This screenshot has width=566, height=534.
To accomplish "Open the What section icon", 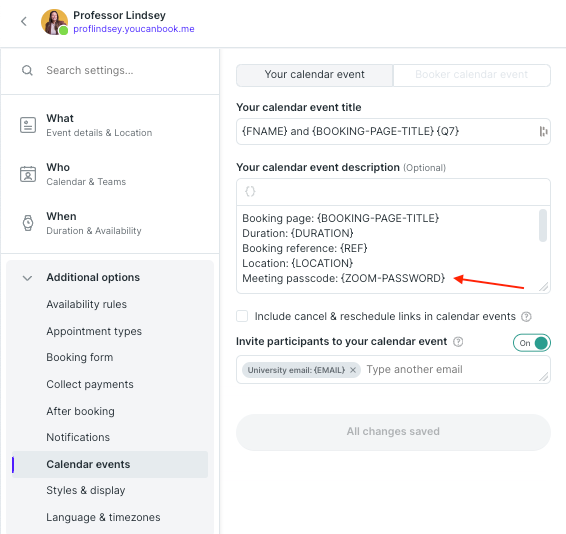I will (28, 125).
